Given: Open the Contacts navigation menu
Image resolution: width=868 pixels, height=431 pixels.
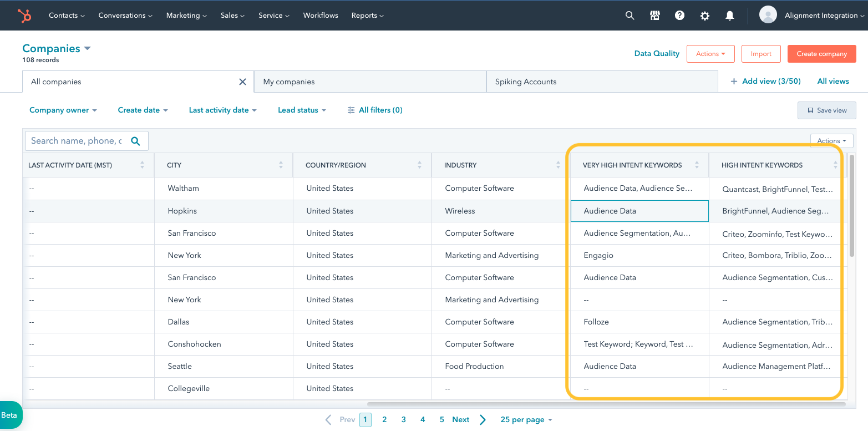Looking at the screenshot, I should (67, 16).
